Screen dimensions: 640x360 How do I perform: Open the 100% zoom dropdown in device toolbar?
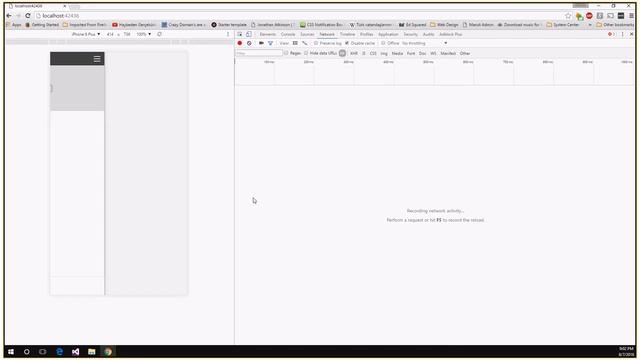coord(144,34)
